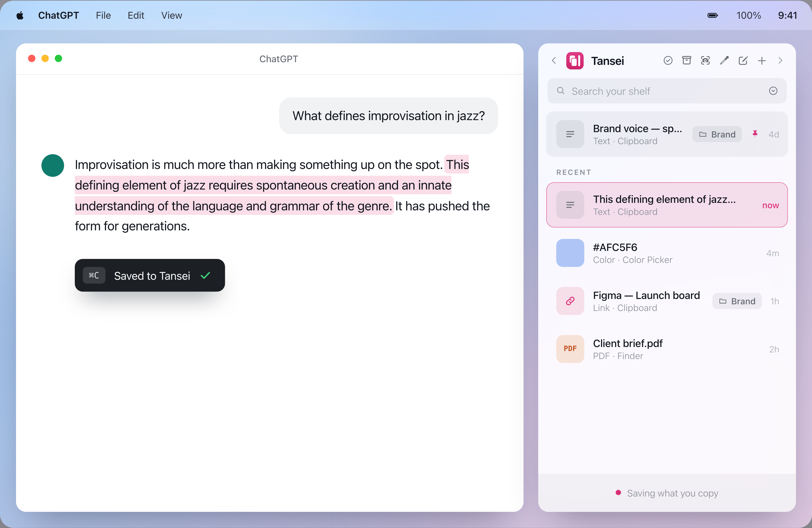Screen dimensions: 812x528
Task: Select the 'This defining element of jazz...' clip
Action: [667, 205]
